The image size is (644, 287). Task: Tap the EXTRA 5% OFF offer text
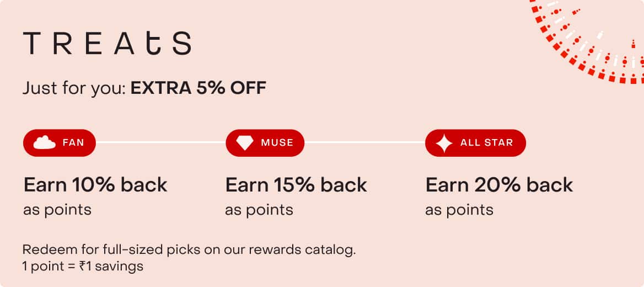click(198, 88)
